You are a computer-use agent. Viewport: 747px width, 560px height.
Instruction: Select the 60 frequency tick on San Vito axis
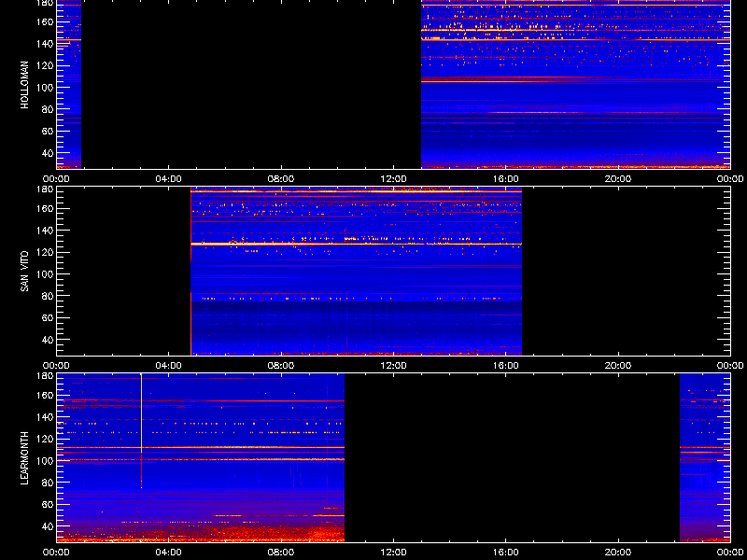point(48,317)
